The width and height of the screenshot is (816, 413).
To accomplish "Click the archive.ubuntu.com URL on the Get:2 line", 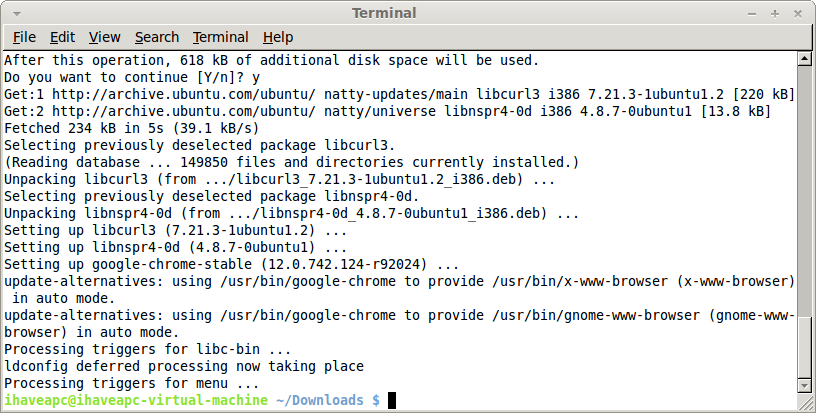I will point(184,111).
